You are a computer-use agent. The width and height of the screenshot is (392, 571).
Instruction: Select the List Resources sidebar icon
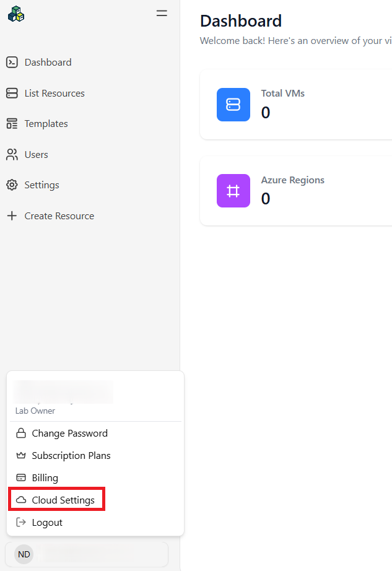coord(12,93)
